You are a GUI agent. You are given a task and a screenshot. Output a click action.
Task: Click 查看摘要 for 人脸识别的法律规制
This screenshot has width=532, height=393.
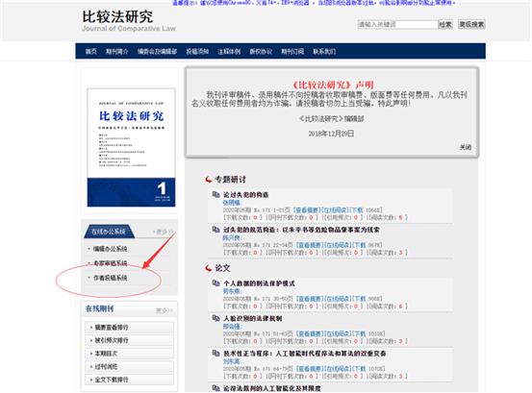tap(310, 333)
